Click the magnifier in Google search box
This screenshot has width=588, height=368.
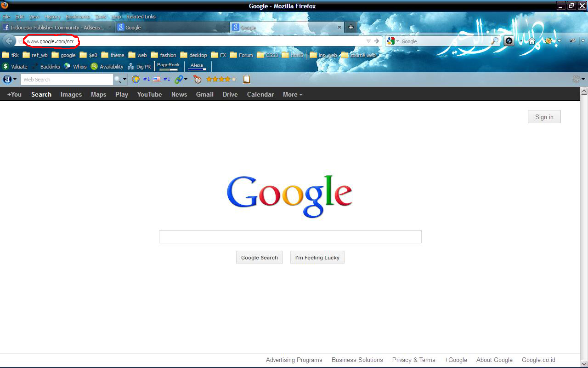coord(494,41)
